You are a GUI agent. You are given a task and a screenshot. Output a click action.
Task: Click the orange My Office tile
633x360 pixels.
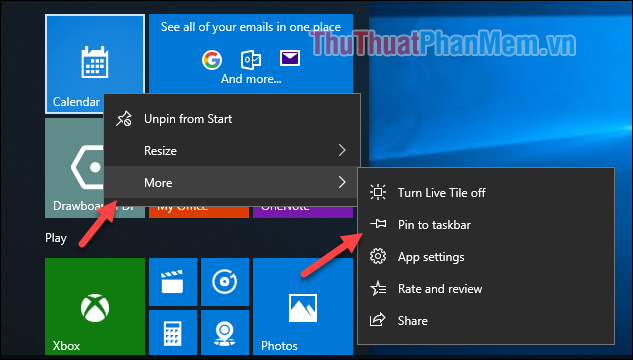199,212
